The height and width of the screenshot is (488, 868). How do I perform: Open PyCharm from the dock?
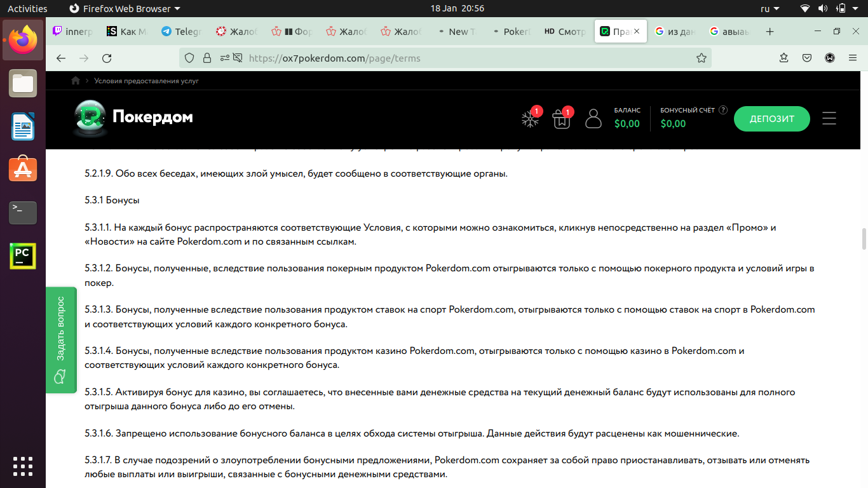tap(23, 255)
